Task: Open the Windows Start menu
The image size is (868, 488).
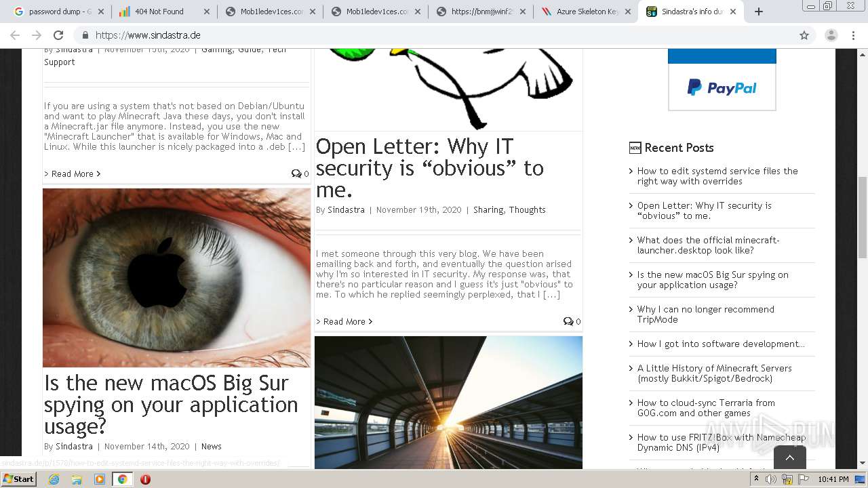Action: click(18, 479)
